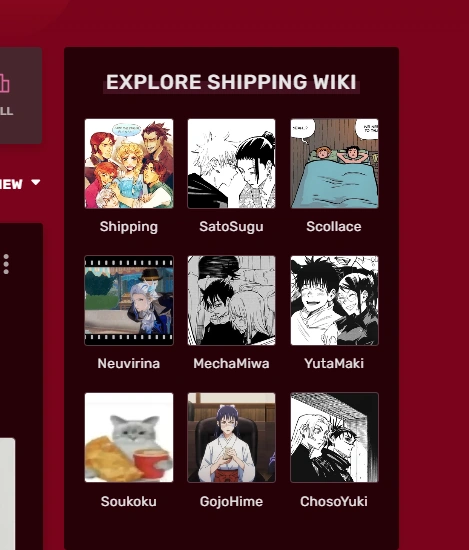Open the vertical three-dot options menu
The width and height of the screenshot is (469, 550).
[x=6, y=264]
